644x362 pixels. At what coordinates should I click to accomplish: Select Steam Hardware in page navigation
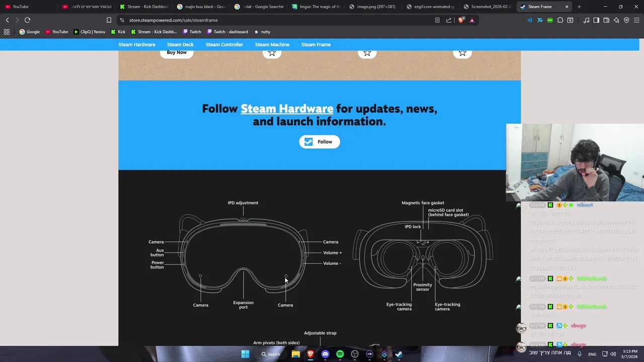(137, 45)
